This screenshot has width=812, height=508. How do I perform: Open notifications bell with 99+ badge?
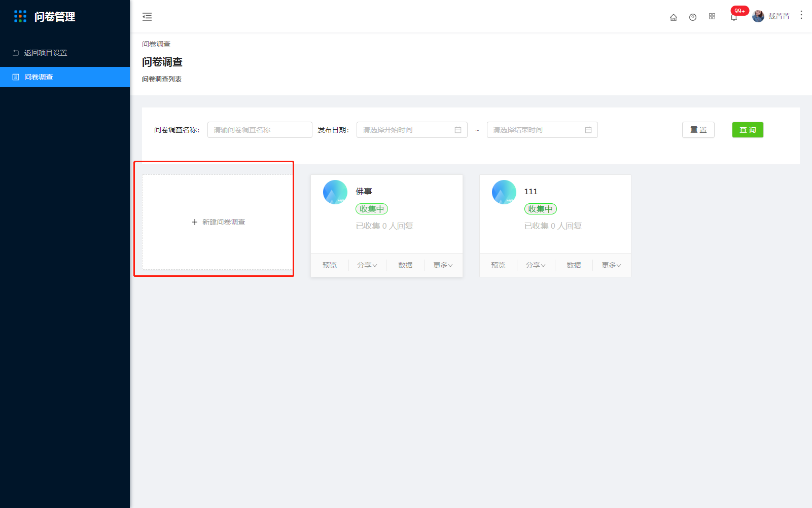734,17
